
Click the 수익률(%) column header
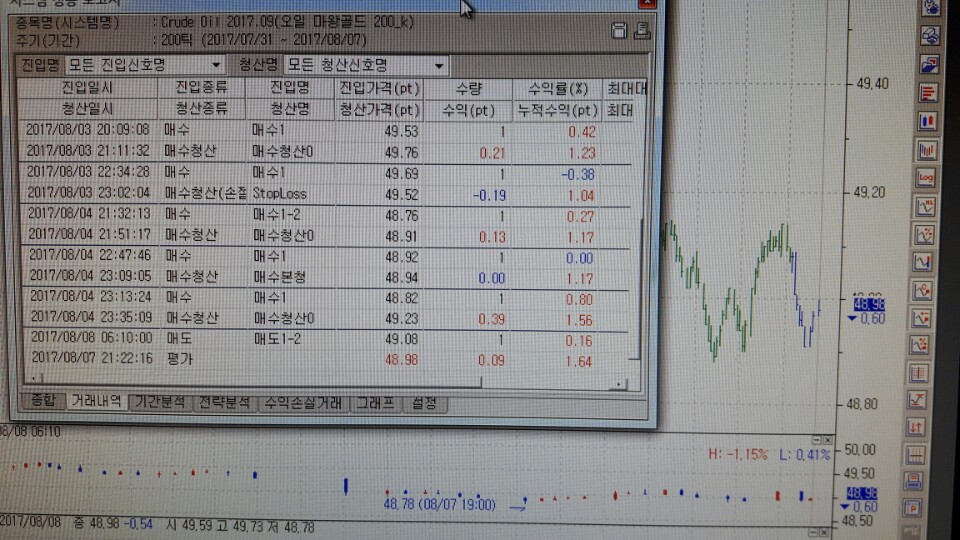click(x=556, y=89)
